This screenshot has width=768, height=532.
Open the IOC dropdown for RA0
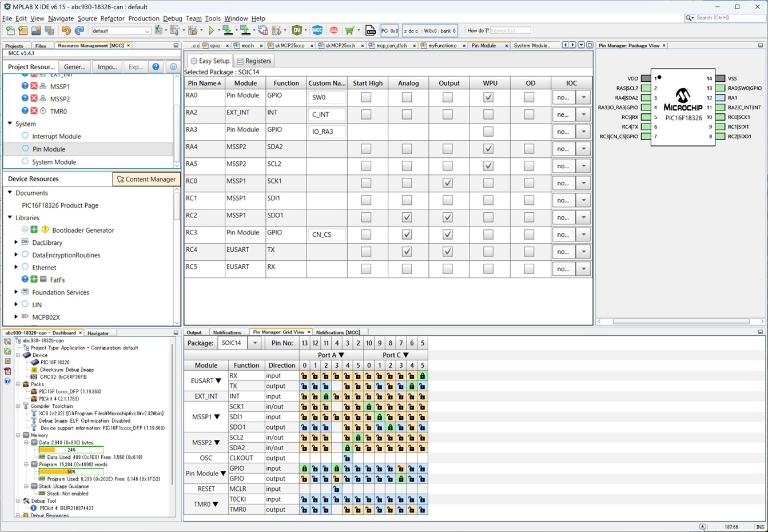point(583,97)
